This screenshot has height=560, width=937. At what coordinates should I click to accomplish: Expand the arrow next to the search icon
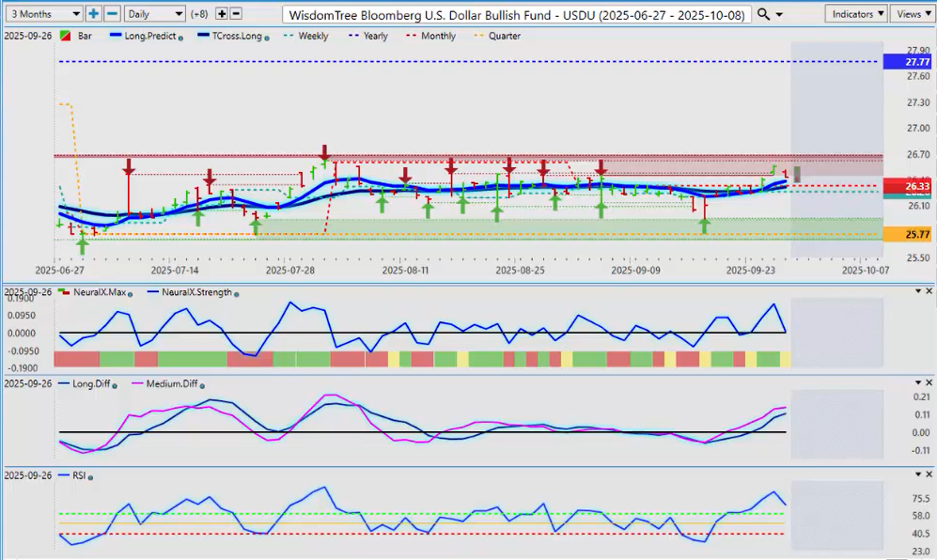(x=779, y=14)
